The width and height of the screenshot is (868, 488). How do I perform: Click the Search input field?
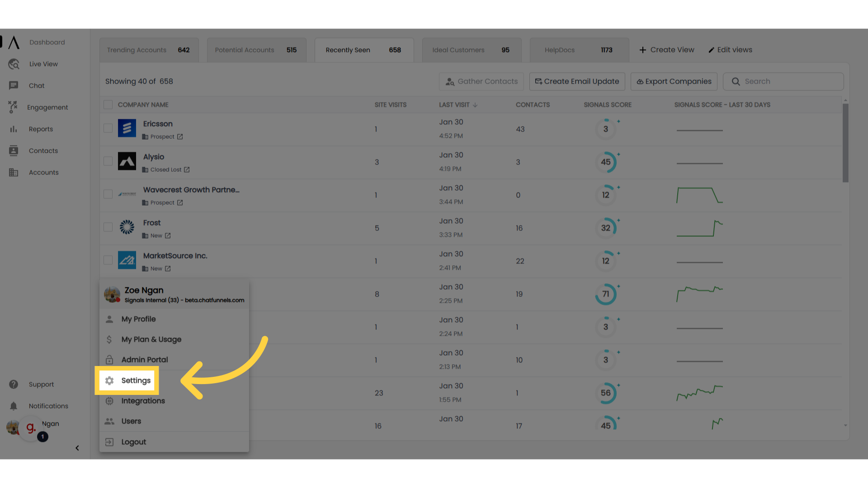[x=783, y=81]
